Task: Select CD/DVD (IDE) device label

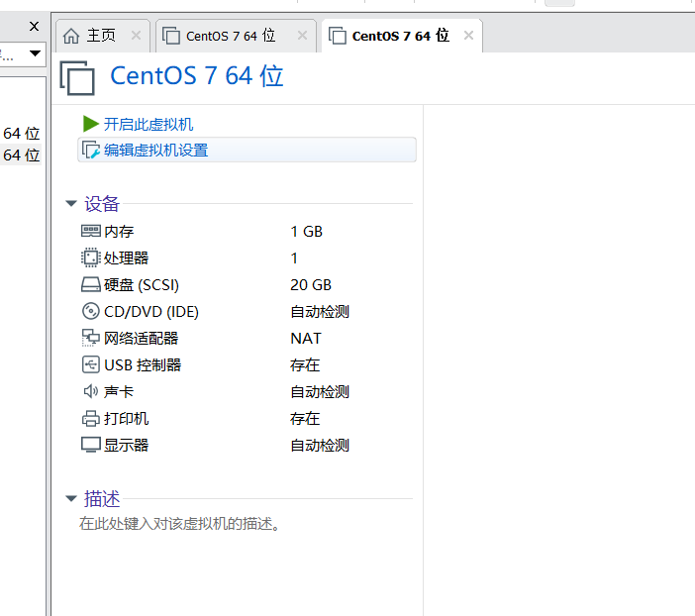Action: click(x=151, y=312)
